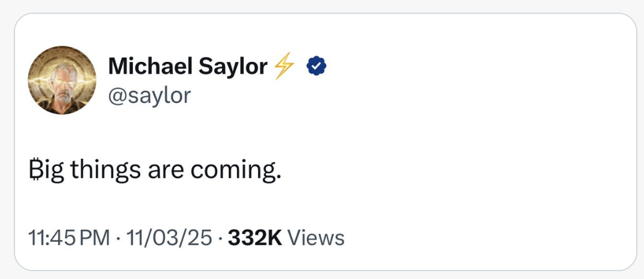Click the word "are" in the tweet
The height and width of the screenshot is (279, 644).
coord(165,171)
